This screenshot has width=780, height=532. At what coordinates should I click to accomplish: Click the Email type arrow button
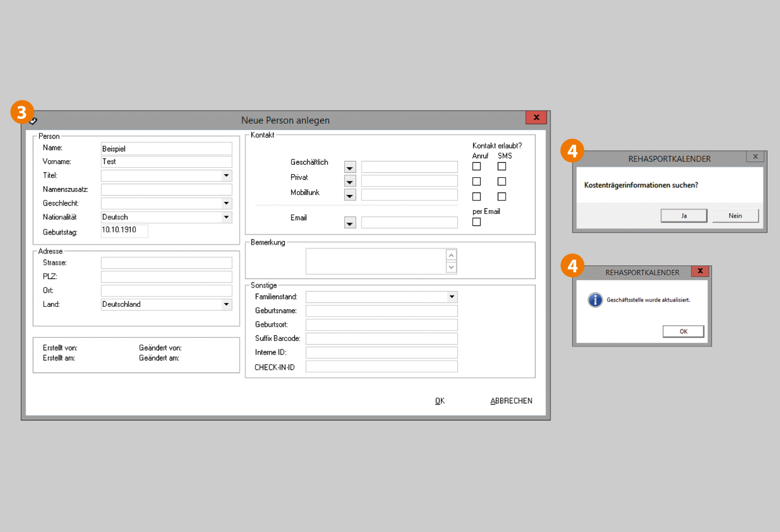coord(350,223)
